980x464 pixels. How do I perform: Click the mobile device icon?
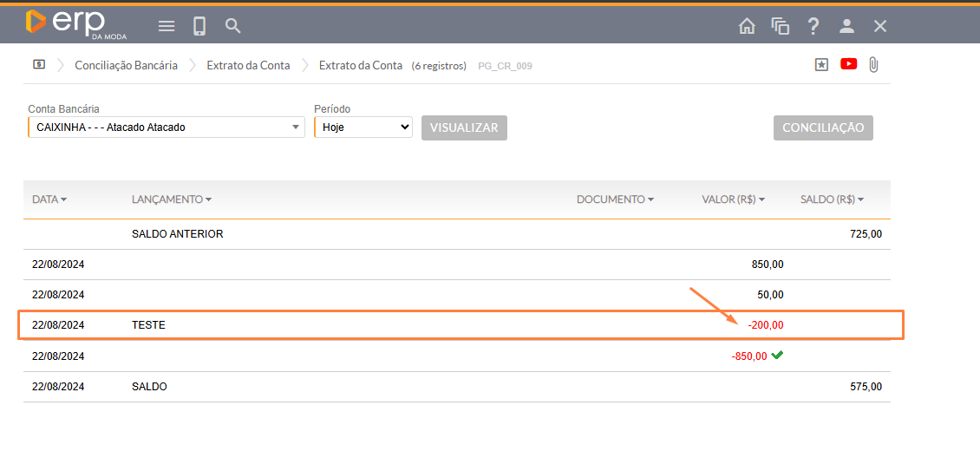[199, 26]
